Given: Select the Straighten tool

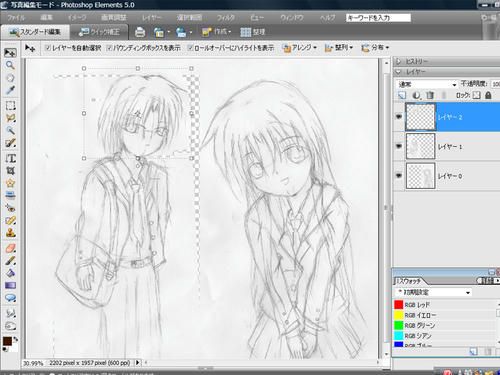Looking at the screenshot, I should point(10,195).
